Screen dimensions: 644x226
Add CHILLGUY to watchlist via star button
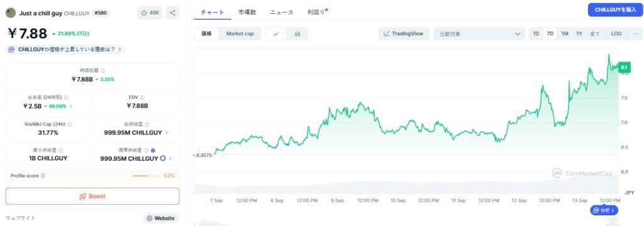coord(150,13)
